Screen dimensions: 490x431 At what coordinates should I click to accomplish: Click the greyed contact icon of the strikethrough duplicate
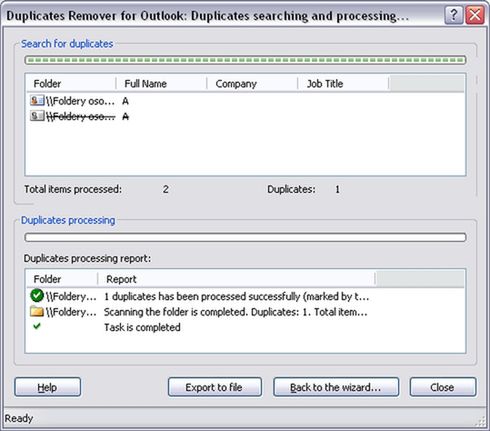pos(37,116)
